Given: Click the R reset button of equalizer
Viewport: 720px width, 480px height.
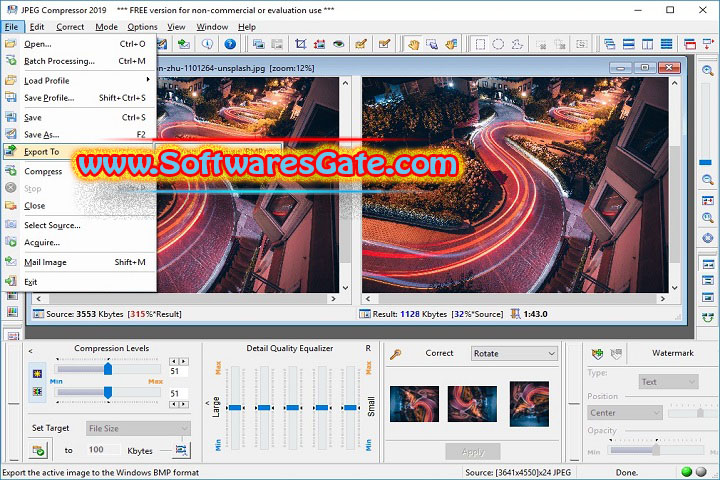Looking at the screenshot, I should 368,348.
